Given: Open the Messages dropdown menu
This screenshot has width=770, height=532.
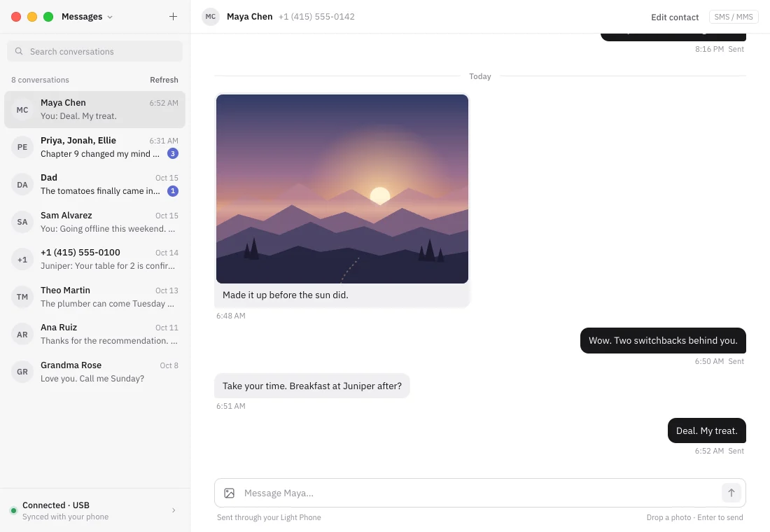Looking at the screenshot, I should pyautogui.click(x=87, y=17).
